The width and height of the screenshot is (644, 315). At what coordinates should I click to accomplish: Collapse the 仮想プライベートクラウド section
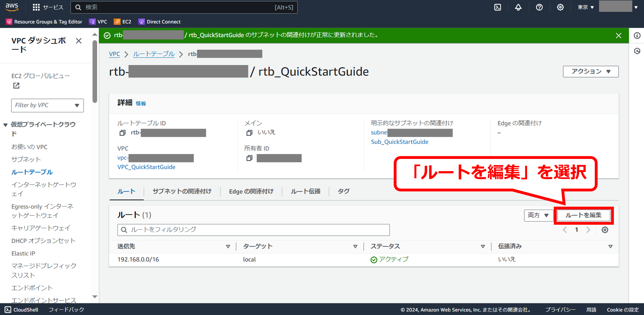pos(5,125)
